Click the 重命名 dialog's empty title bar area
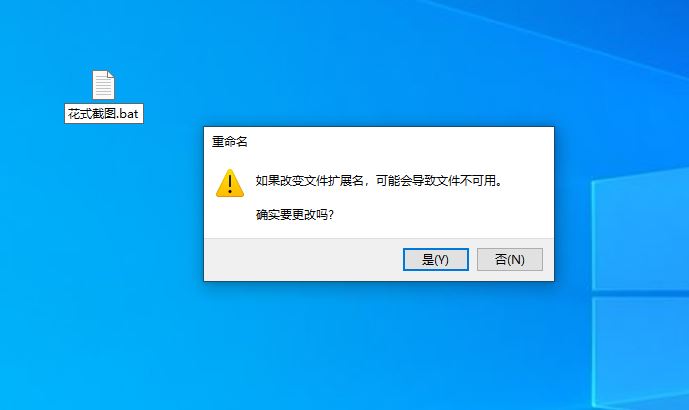This screenshot has height=410, width=689. pos(395,142)
